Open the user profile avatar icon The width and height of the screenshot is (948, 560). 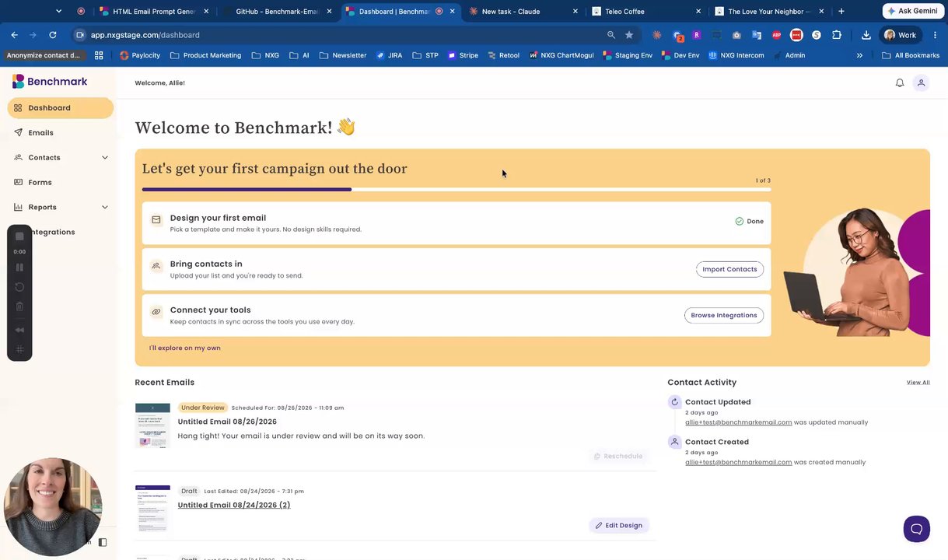[921, 82]
